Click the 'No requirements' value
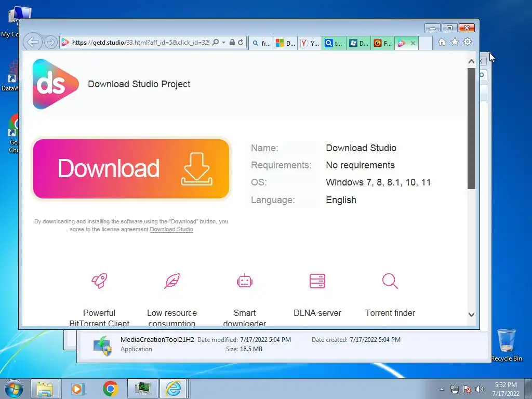This screenshot has height=399, width=532. click(361, 165)
